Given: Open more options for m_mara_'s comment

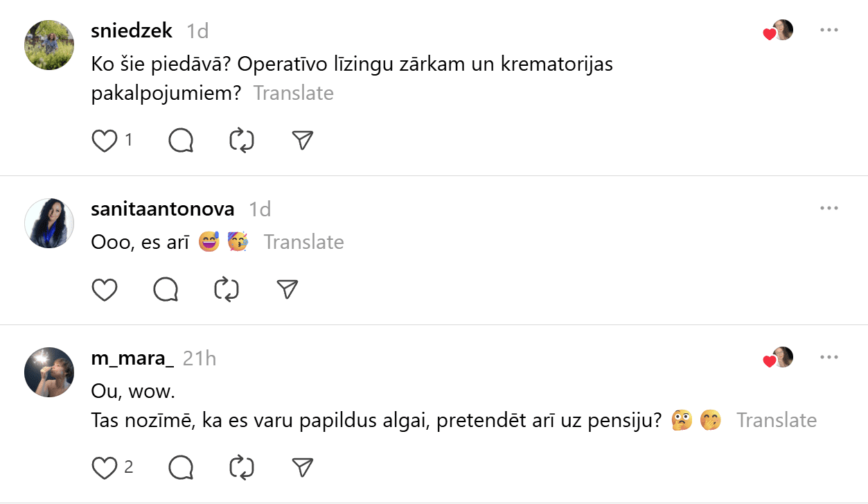Looking at the screenshot, I should [829, 358].
